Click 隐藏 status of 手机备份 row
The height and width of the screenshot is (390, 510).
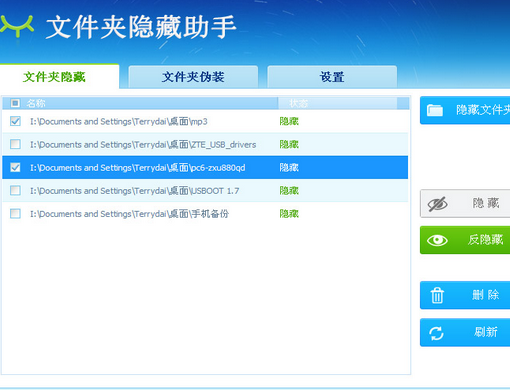(289, 214)
